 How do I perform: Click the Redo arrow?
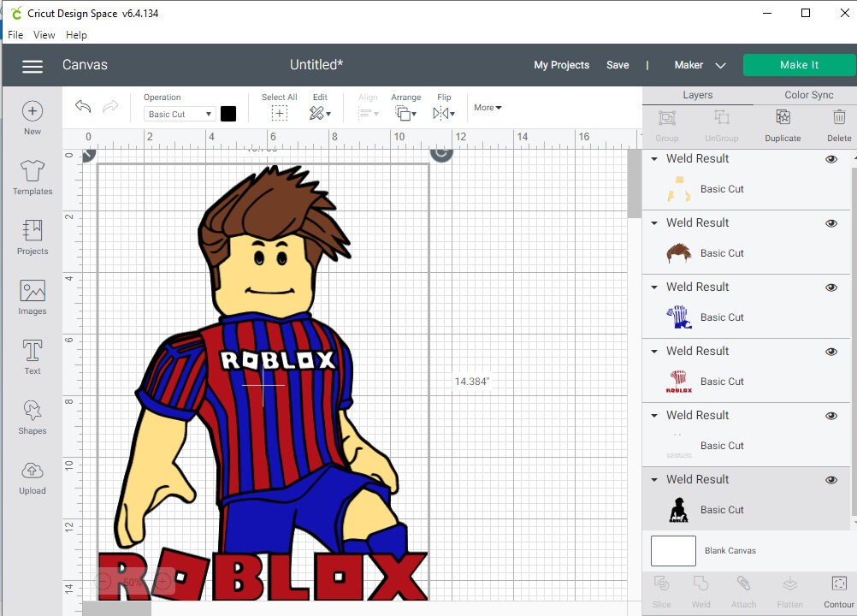[x=110, y=106]
